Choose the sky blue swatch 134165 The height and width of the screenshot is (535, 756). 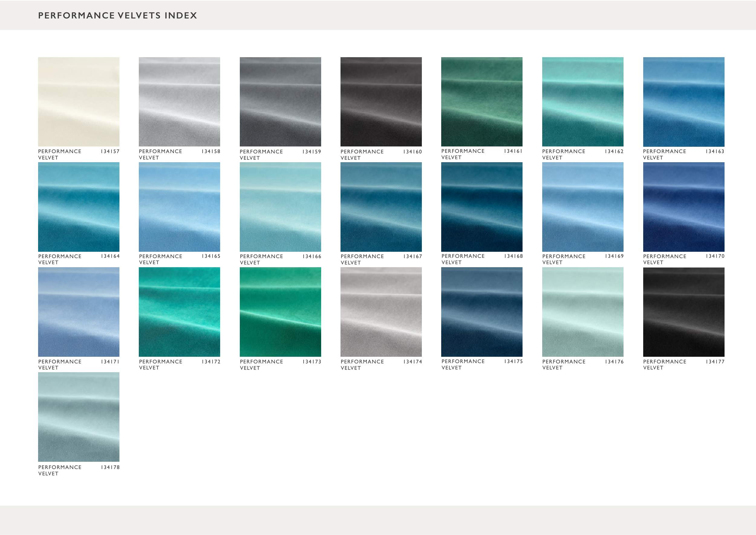point(179,207)
